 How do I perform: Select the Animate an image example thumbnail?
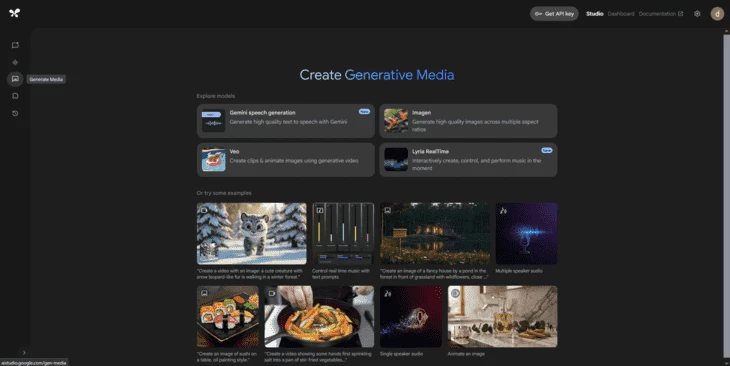[x=502, y=317]
